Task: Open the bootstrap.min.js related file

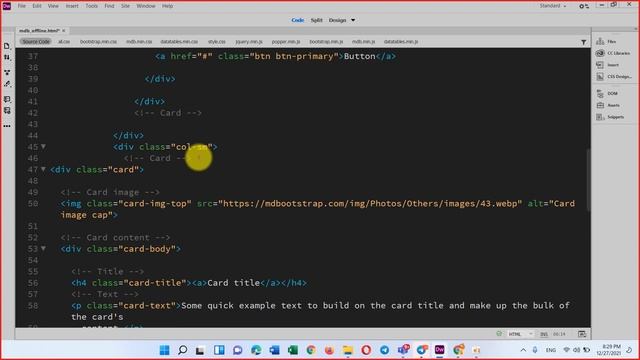Action: coord(326,42)
